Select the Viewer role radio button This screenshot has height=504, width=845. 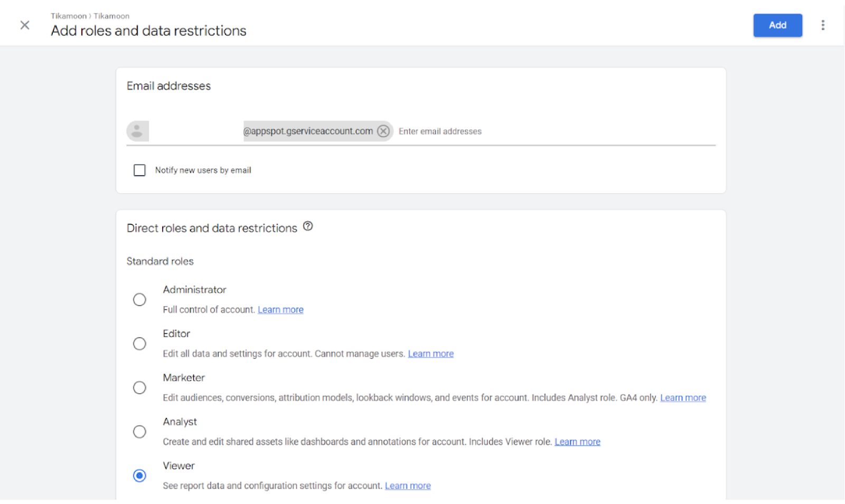pos(139,476)
